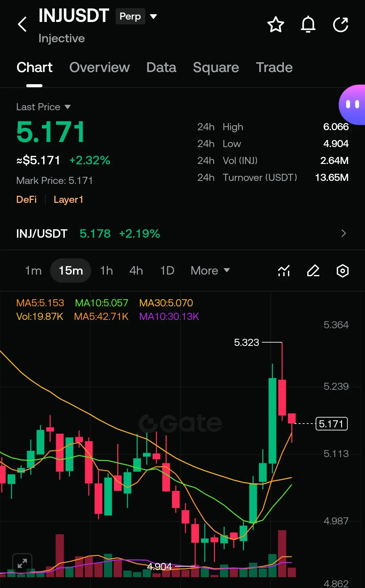Expand chart to fullscreen
The width and height of the screenshot is (365, 588).
(x=22, y=563)
